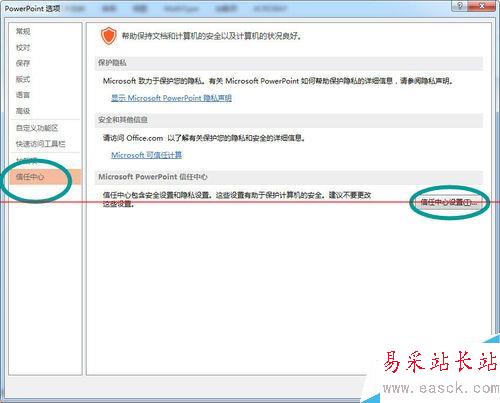Select the highlighted 信任中心 category

click(45, 177)
